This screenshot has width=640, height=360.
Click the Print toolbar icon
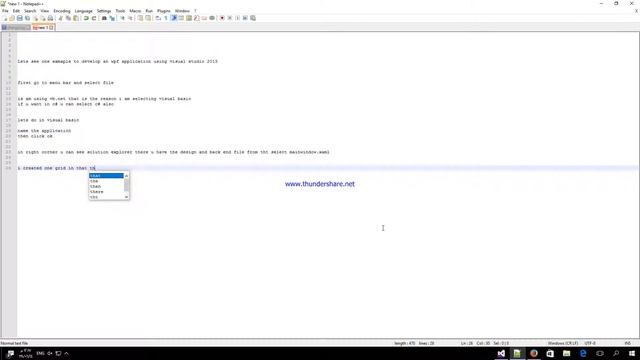50,18
